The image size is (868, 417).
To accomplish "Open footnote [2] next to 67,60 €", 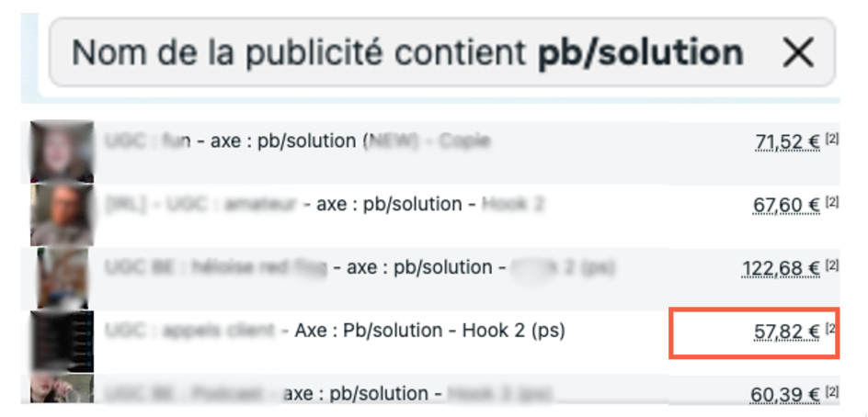I will tap(832, 202).
